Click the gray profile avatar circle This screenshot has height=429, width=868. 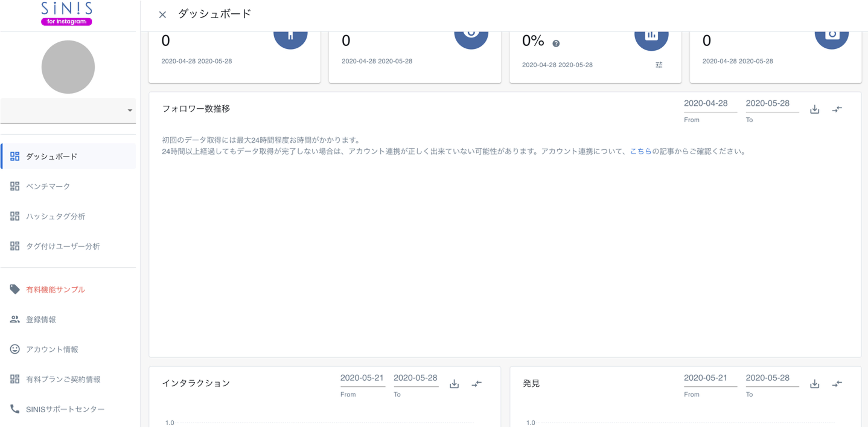(x=68, y=67)
